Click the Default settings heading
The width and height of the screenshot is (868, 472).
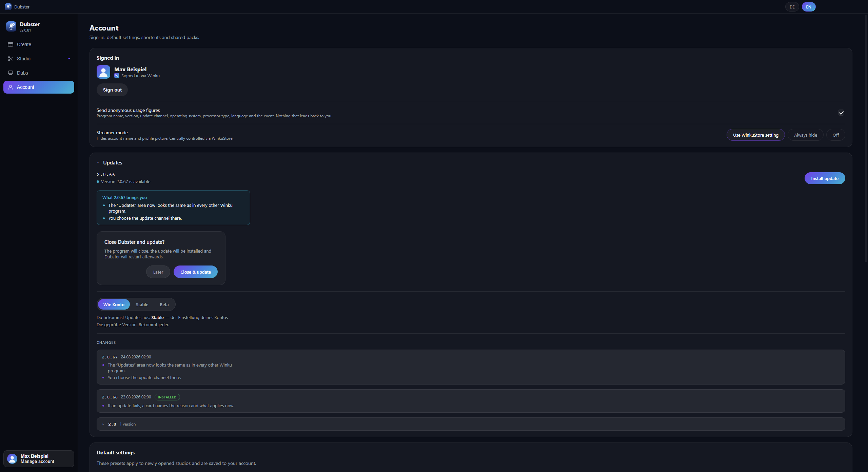click(x=116, y=453)
